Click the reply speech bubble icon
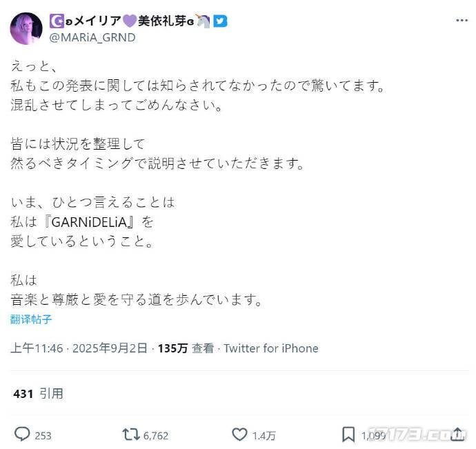 (22, 435)
